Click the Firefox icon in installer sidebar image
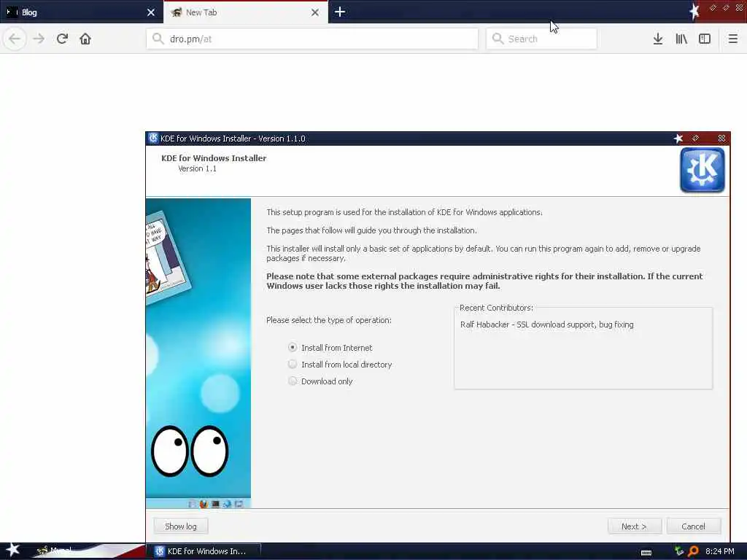747x560 pixels. click(204, 504)
